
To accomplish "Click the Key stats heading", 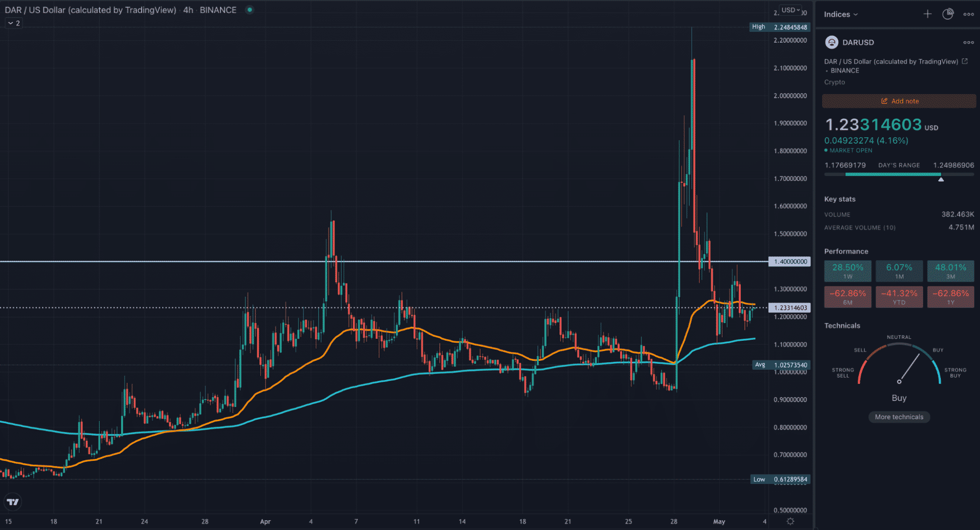I will (x=840, y=199).
